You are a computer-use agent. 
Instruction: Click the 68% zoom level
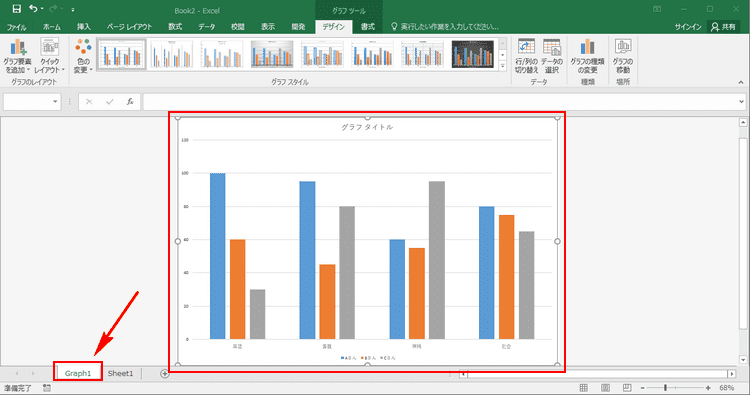(727, 388)
